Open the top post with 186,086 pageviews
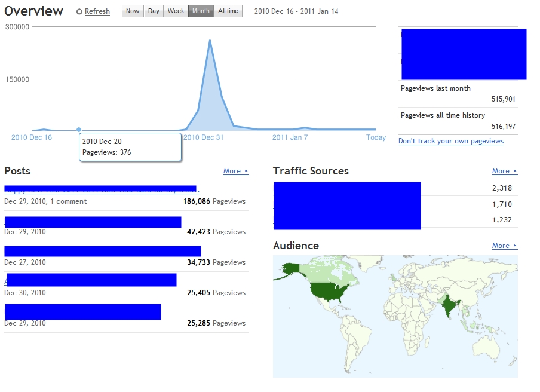Screen dimensions: 540x392 click(x=102, y=189)
